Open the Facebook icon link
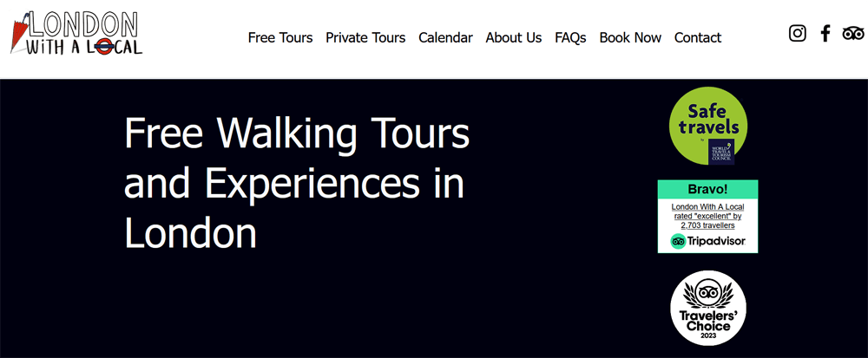Screen dimensions: 868x358 point(825,34)
